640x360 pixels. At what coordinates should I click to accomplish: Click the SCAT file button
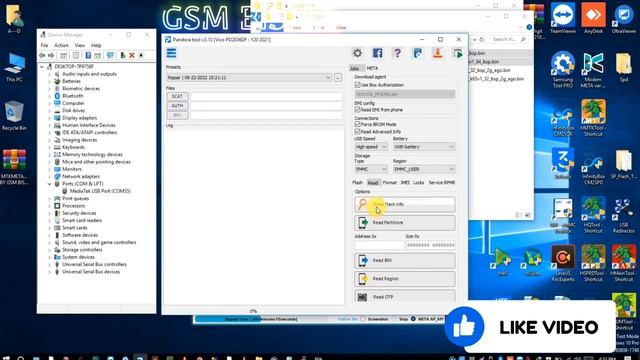pyautogui.click(x=177, y=96)
